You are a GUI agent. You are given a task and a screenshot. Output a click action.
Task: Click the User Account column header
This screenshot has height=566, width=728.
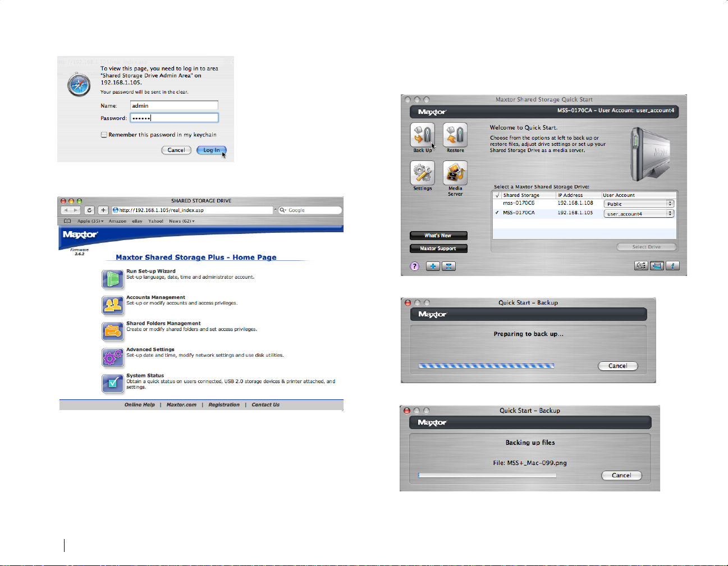tap(639, 195)
